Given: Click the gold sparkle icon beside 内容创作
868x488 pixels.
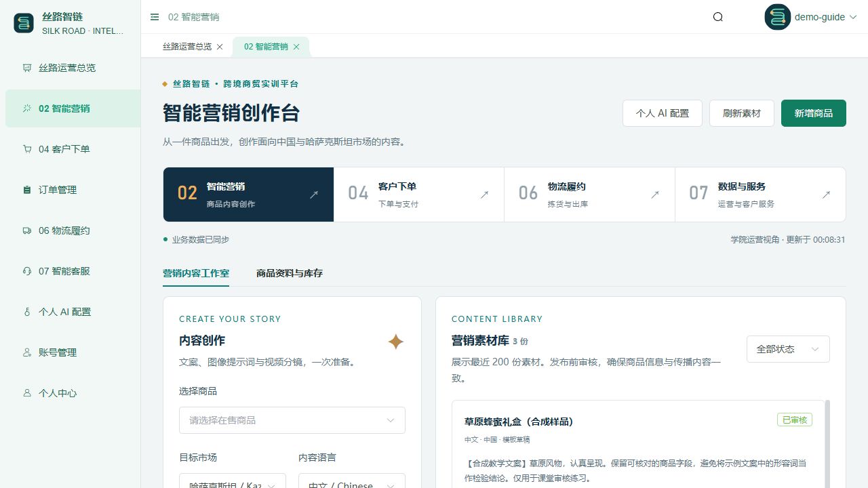Looking at the screenshot, I should tap(396, 342).
